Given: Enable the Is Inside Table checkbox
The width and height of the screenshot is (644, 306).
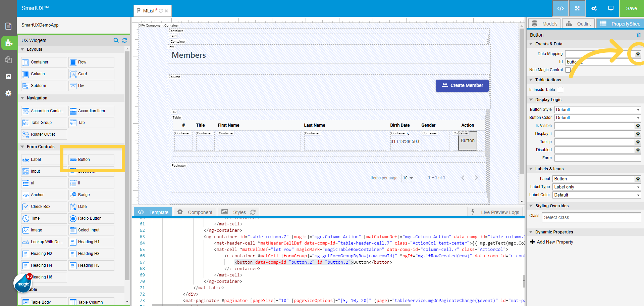Looking at the screenshot, I should coord(560,90).
